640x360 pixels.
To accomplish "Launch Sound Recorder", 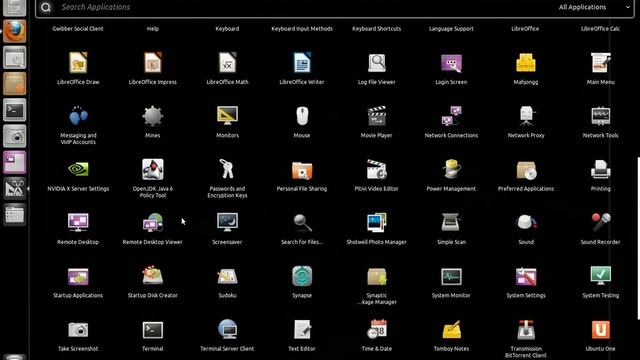I will (x=601, y=223).
